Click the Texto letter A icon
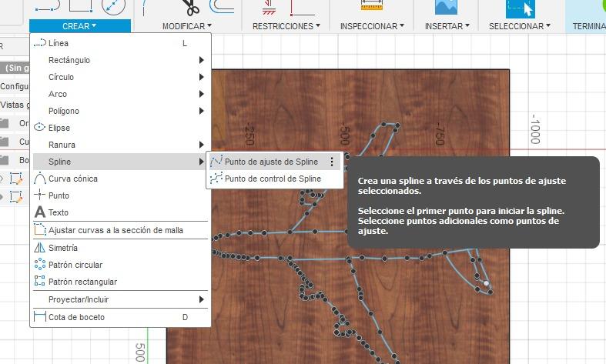Screen dimensions: 606x364 pos(40,212)
